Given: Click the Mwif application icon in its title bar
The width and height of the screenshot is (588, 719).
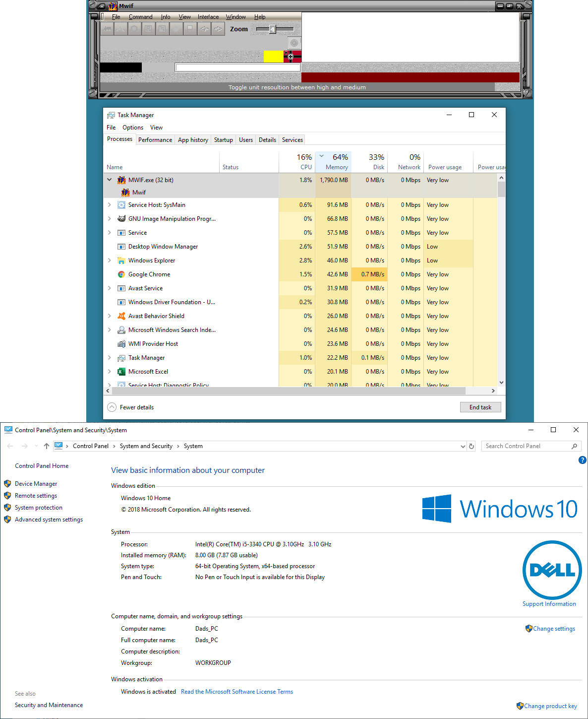Looking at the screenshot, I should pos(113,6).
